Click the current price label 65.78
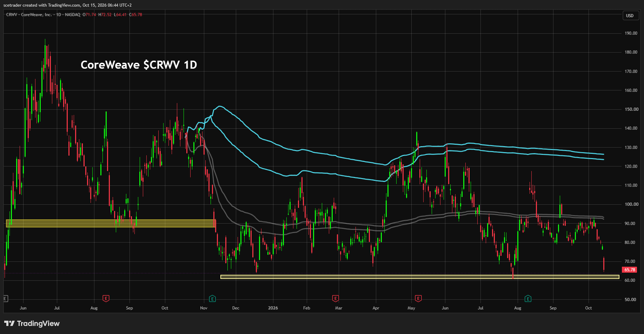Viewport: 644px width, 334px height. 630,270
